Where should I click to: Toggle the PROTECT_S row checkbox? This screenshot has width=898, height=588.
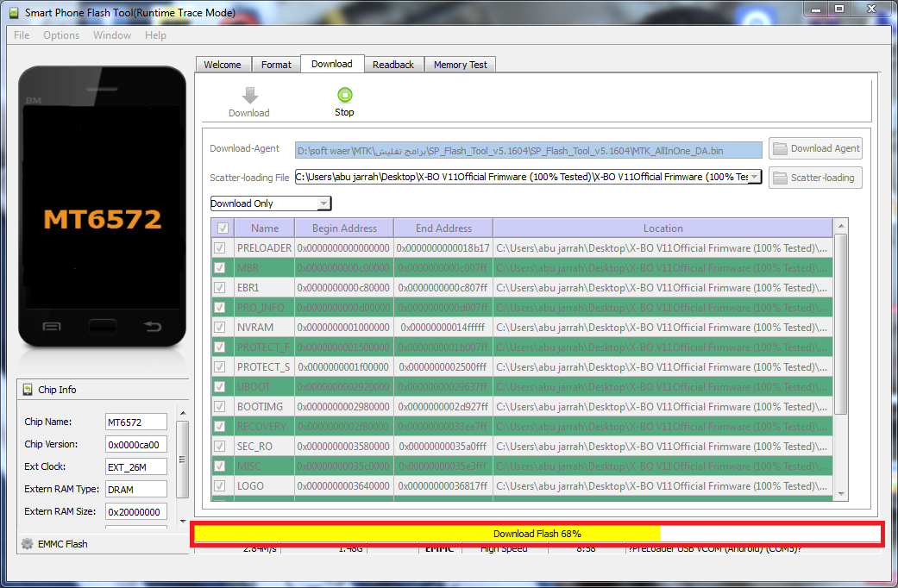(219, 367)
